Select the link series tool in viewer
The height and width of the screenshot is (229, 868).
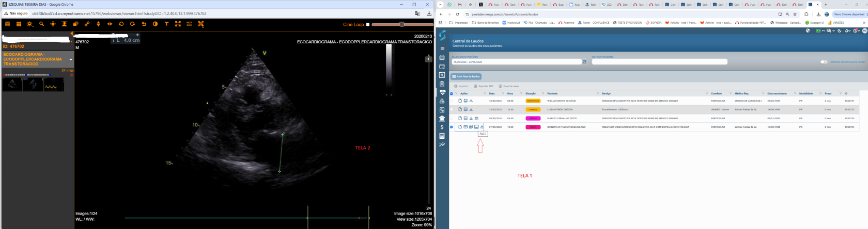coord(87,24)
